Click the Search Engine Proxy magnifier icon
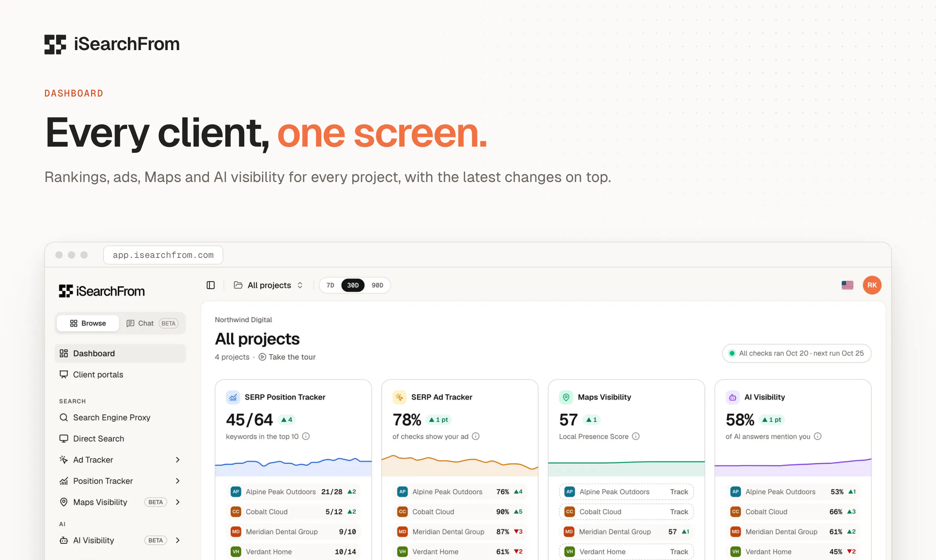The height and width of the screenshot is (560, 936). 64,417
